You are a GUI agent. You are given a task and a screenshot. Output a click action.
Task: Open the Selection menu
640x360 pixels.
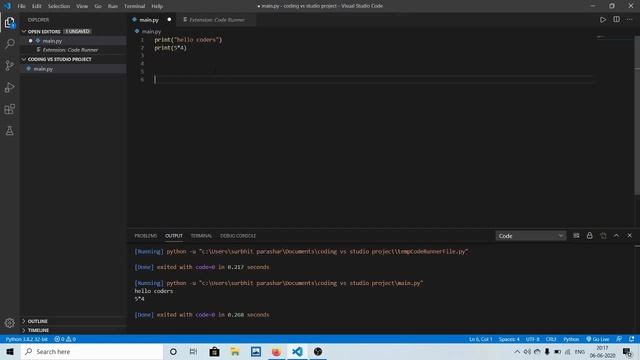(x=59, y=6)
